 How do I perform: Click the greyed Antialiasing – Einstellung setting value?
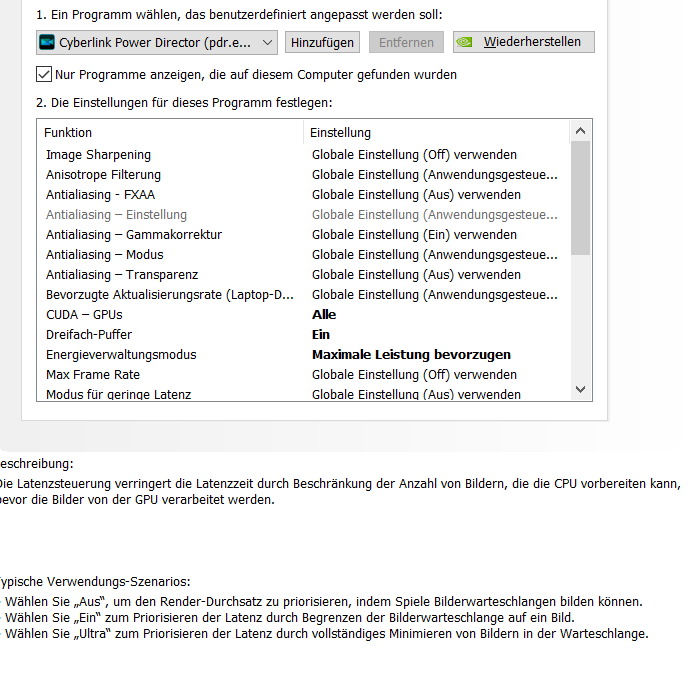(435, 215)
